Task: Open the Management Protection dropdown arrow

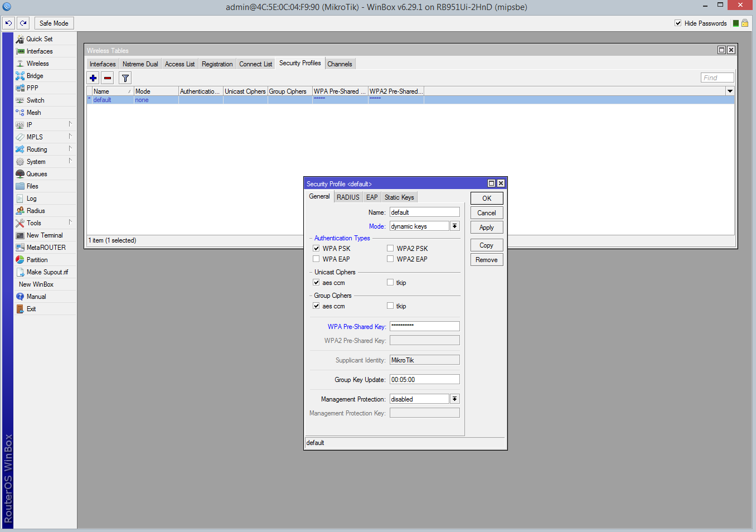Action: coord(455,399)
